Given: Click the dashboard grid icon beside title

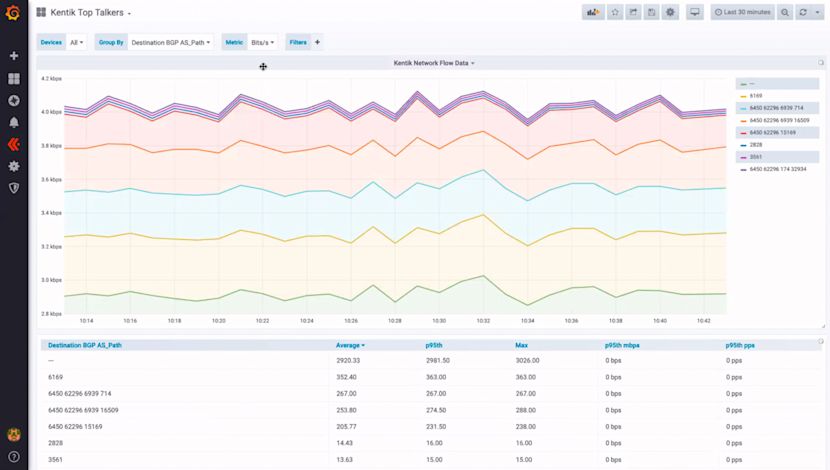Looking at the screenshot, I should [41, 12].
